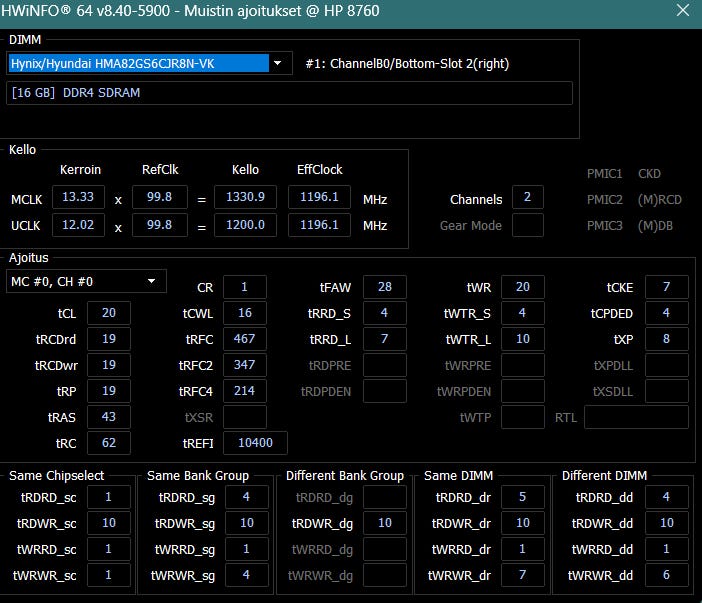This screenshot has height=603, width=702.
Task: Expand the MC #0, CH #0 selector
Action: pyautogui.click(x=87, y=282)
